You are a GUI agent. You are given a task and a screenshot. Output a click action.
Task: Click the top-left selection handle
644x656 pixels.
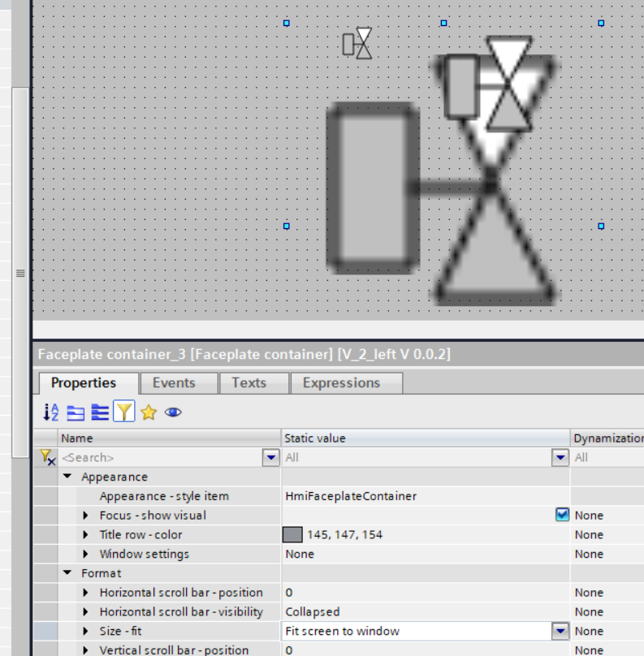click(286, 23)
